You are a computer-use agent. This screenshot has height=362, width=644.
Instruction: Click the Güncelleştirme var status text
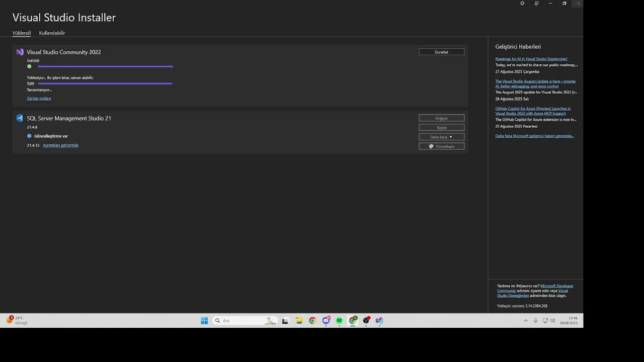pos(51,136)
